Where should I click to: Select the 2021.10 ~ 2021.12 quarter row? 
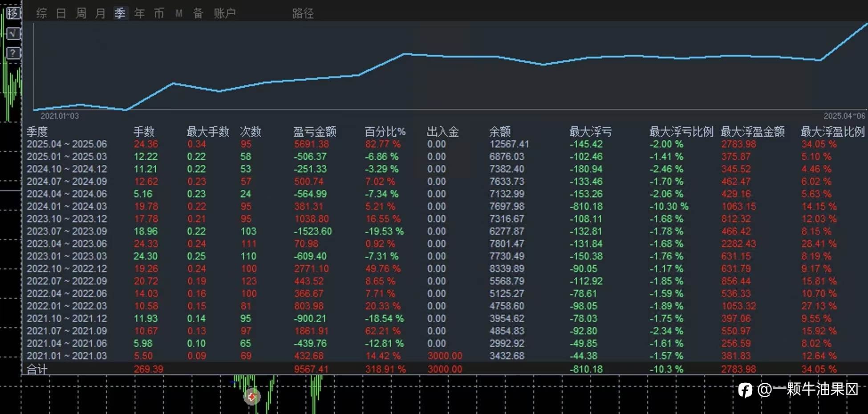pyautogui.click(x=444, y=319)
